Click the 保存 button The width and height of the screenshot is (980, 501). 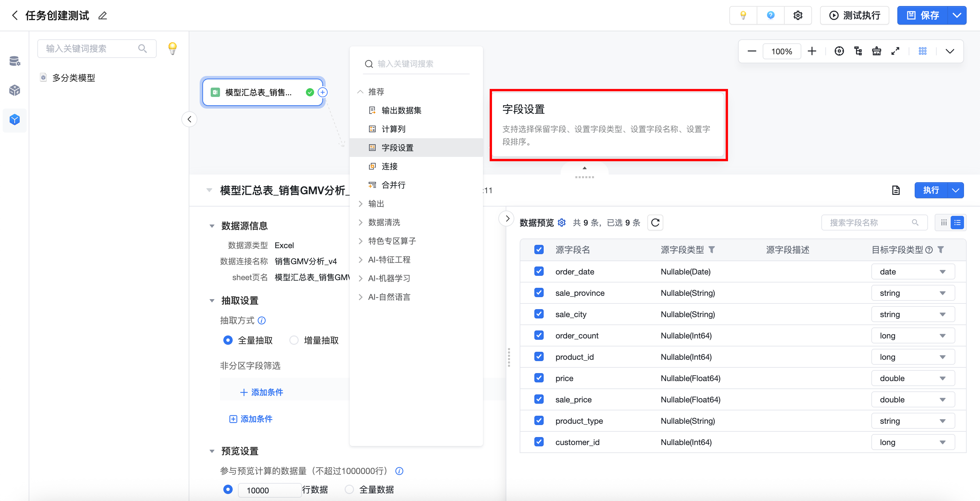click(923, 16)
